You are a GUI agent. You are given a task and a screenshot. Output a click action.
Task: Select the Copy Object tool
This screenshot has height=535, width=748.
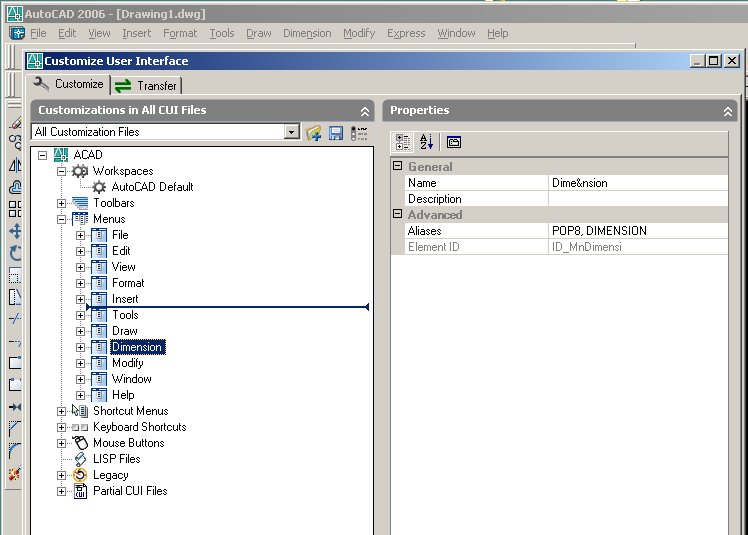point(15,142)
